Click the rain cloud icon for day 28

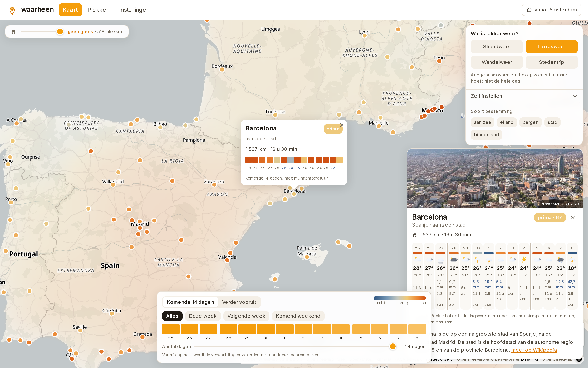click(454, 260)
